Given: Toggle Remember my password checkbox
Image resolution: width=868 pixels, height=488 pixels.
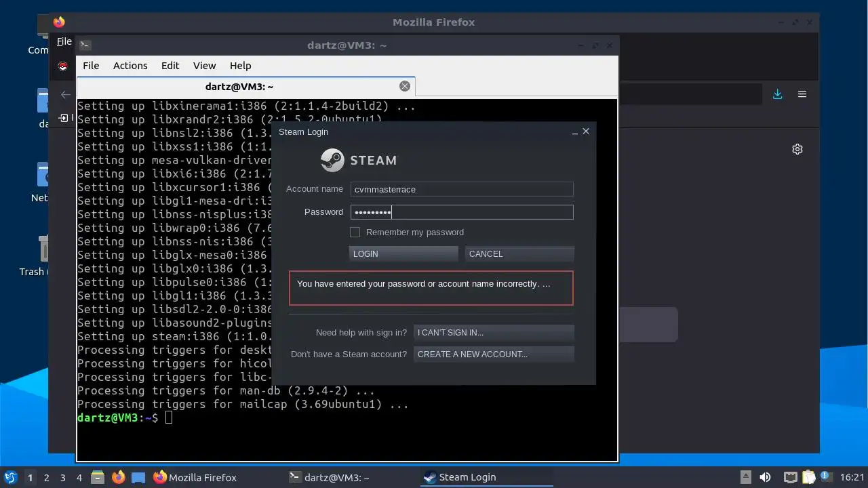Looking at the screenshot, I should [x=355, y=232].
